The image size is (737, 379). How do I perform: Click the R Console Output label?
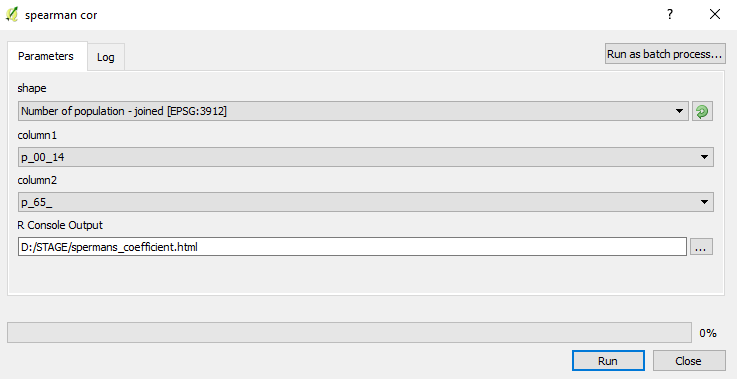tap(60, 225)
